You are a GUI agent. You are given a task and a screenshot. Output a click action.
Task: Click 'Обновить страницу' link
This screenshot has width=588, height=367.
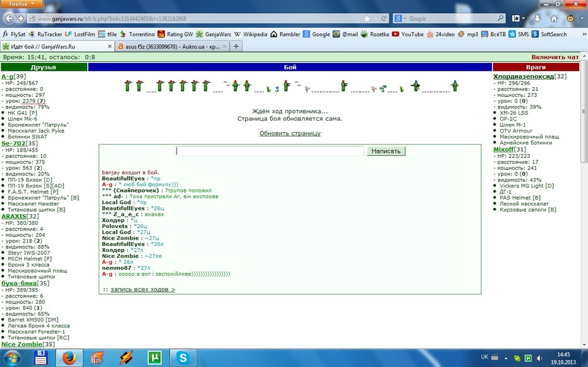coord(290,133)
